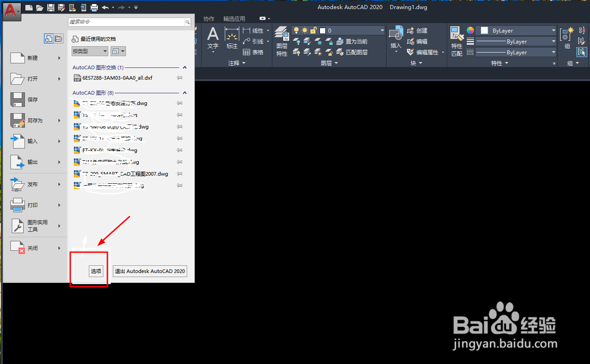Toggle the Open Documents view icon

58,39
